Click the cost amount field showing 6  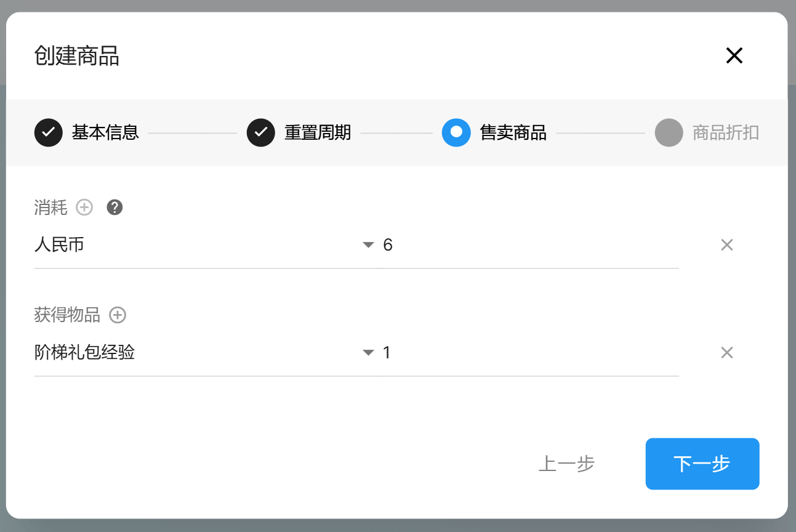pyautogui.click(x=529, y=245)
